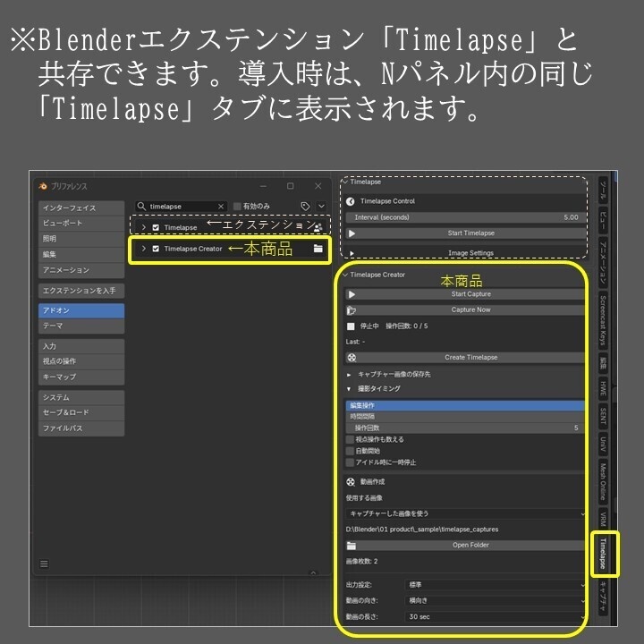644x644 pixels.
Task: Open the add-on options dropdown arrow
Action: 321,207
